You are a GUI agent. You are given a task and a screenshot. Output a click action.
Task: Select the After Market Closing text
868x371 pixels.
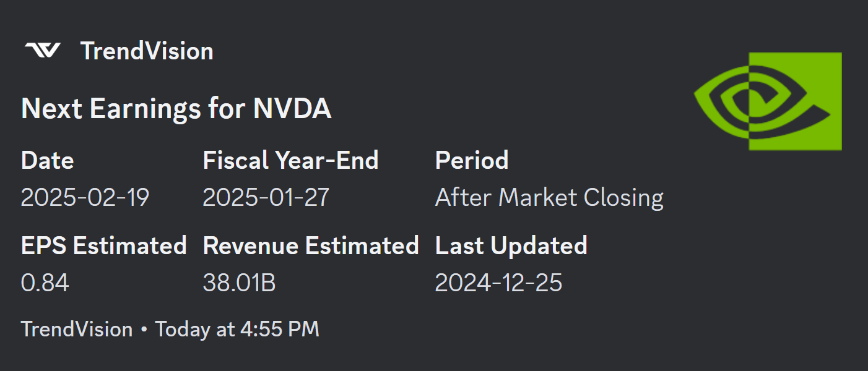[x=549, y=198]
